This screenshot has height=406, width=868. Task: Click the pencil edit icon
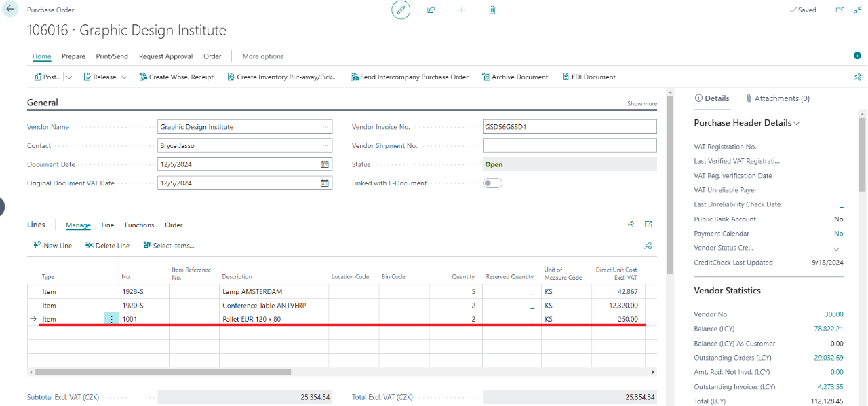pyautogui.click(x=401, y=10)
